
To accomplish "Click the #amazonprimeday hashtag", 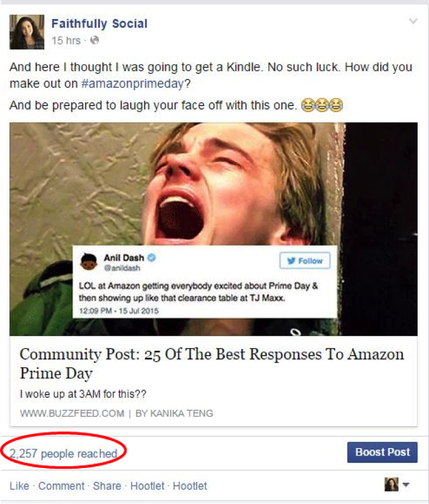I will [132, 84].
